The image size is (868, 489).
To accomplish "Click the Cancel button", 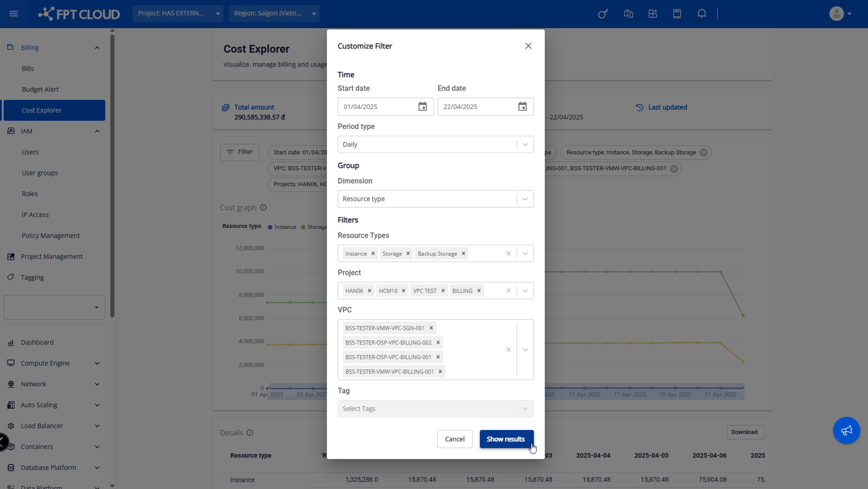I will click(x=454, y=439).
